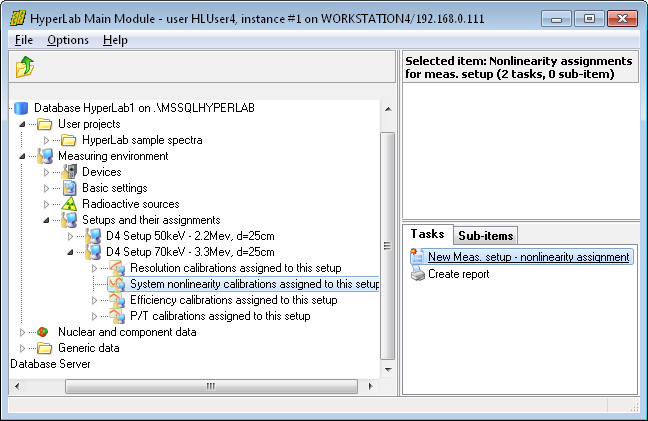Click the Nuclear and component data icon
This screenshot has height=421, width=648.
click(43, 332)
